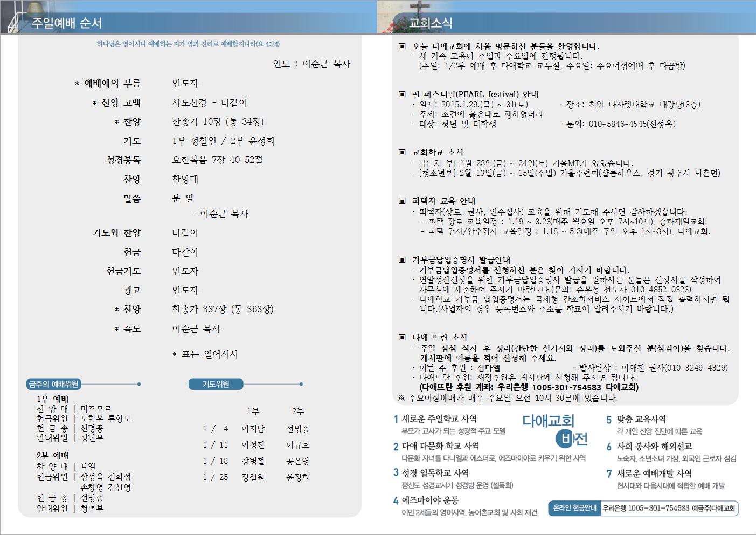
Task: Open vision item 4 에즈마이야 운동
Action: click(x=430, y=500)
